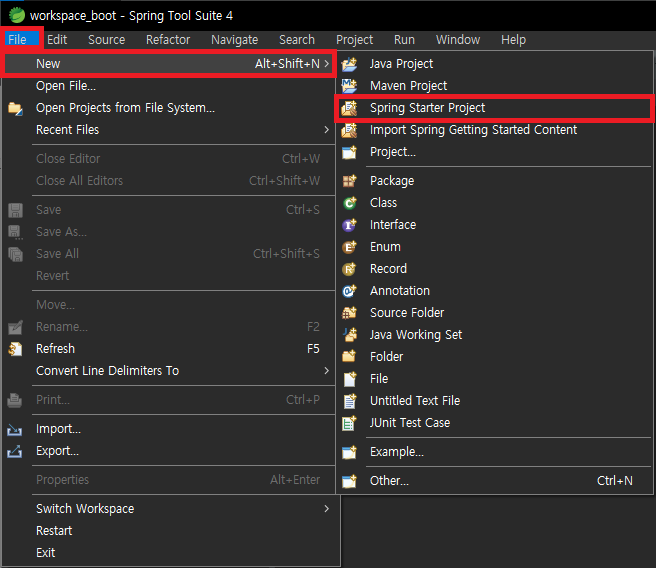
Task: Click the Annotation icon
Action: tap(349, 291)
